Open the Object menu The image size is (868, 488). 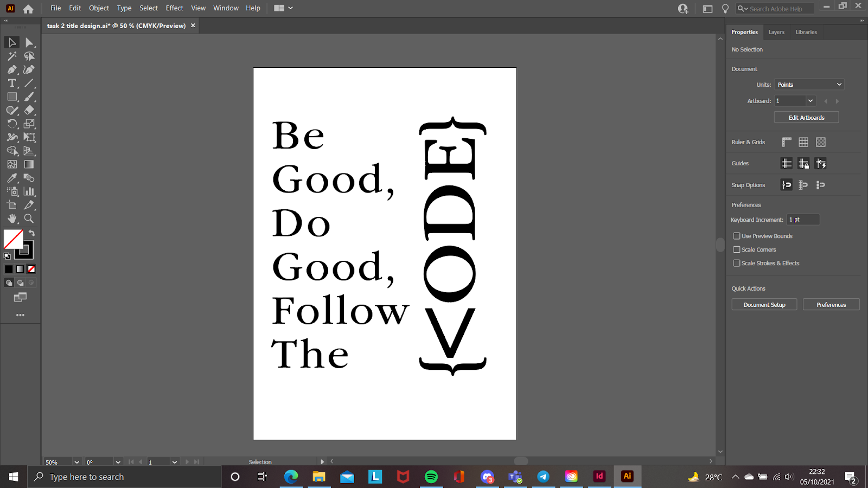click(99, 8)
